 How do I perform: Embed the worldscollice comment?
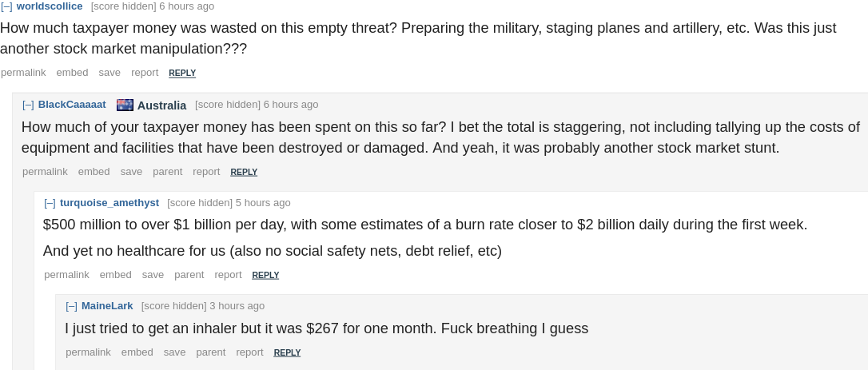point(72,73)
